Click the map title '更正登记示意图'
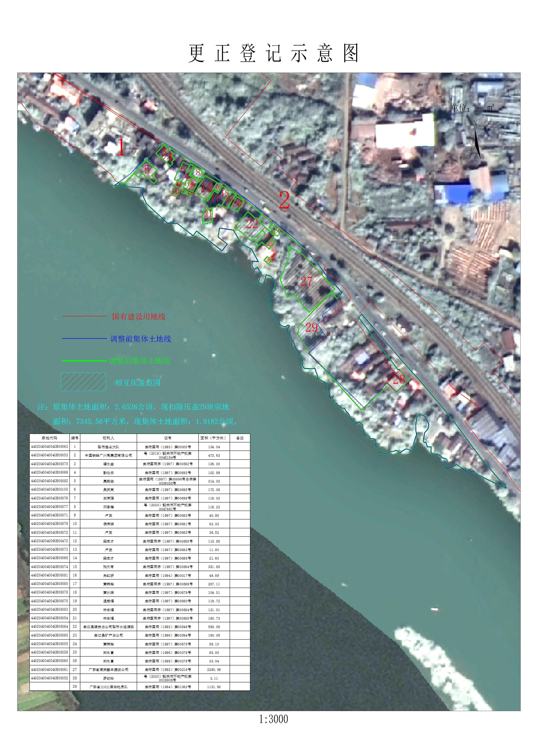 tap(274, 53)
